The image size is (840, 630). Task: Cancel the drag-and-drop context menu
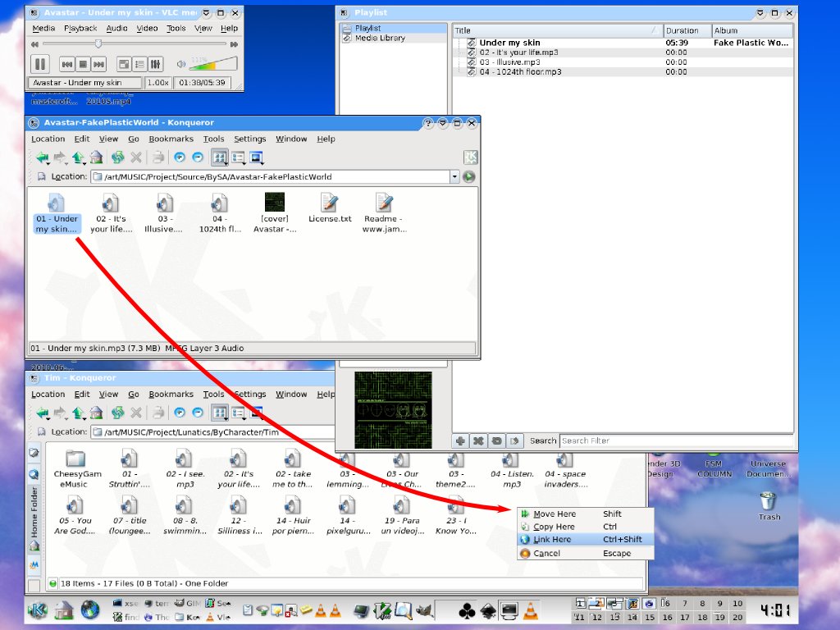tap(586, 554)
